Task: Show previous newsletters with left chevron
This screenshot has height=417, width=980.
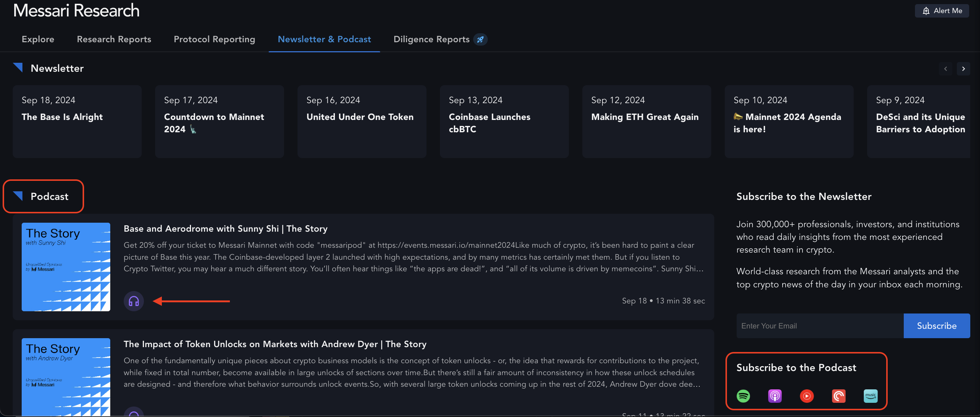Action: [x=945, y=69]
